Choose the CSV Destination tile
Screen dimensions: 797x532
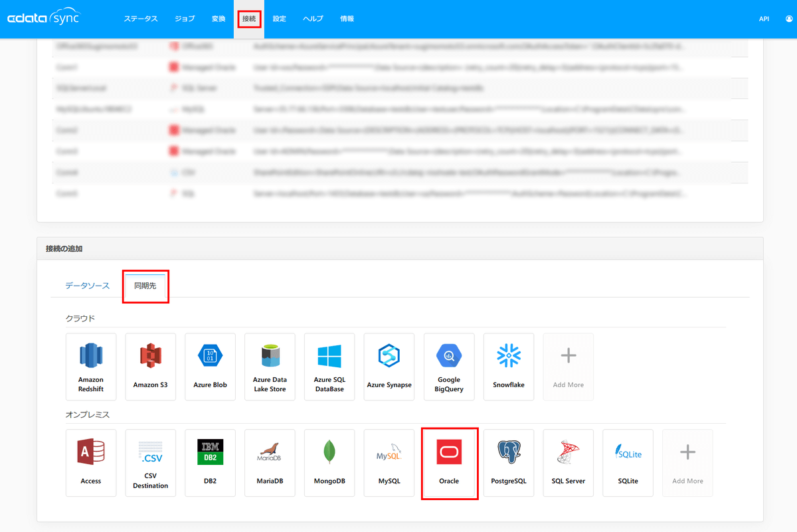pos(151,463)
